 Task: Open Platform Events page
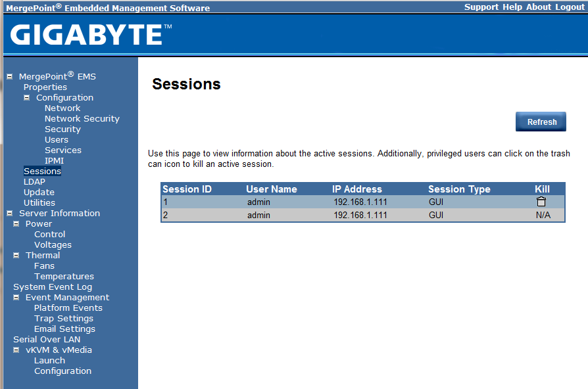tap(68, 308)
